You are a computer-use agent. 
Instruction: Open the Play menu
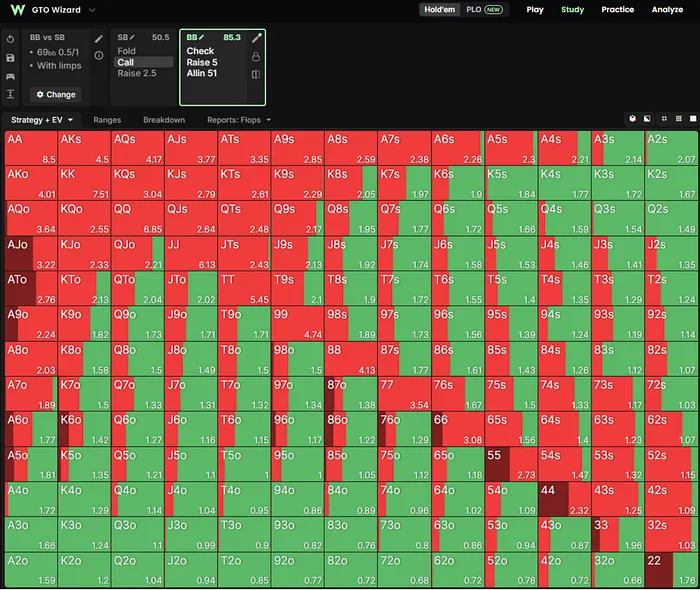(535, 9)
